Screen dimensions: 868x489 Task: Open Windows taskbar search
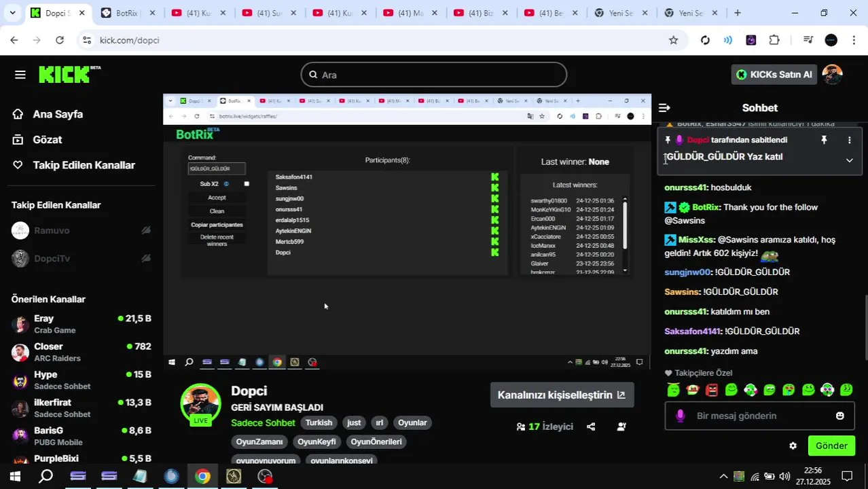(x=46, y=476)
